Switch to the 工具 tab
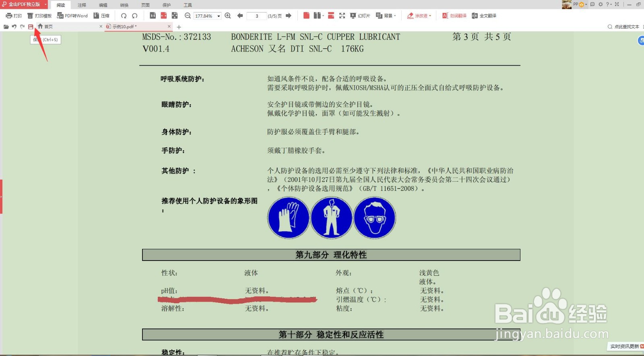 click(188, 5)
